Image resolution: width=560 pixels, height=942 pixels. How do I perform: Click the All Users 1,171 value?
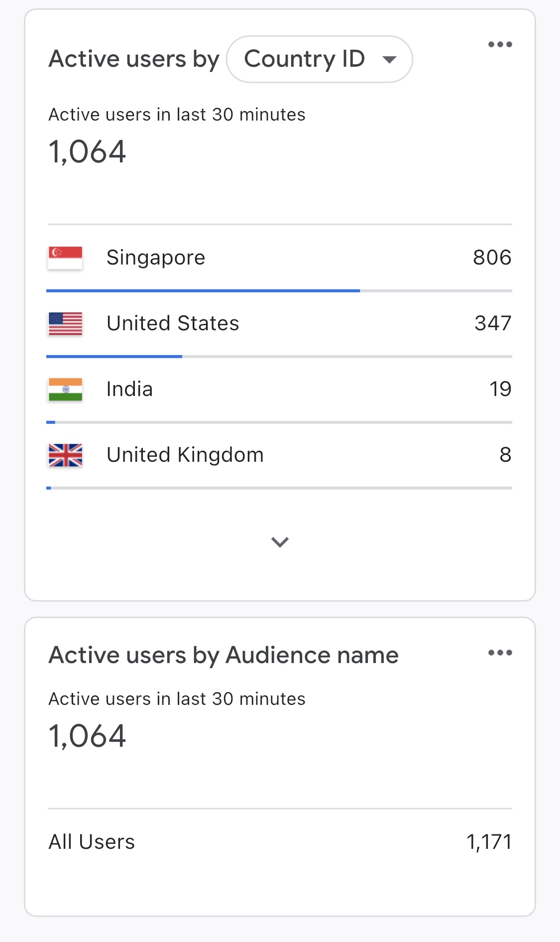click(x=489, y=842)
